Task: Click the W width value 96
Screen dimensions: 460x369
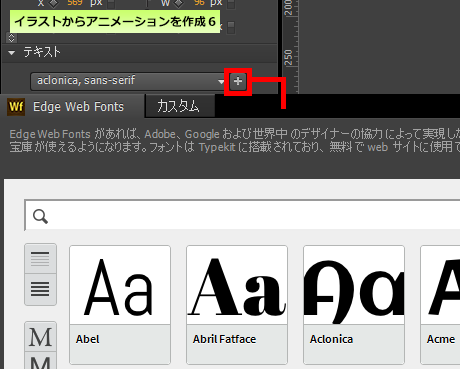Action: [199, 3]
